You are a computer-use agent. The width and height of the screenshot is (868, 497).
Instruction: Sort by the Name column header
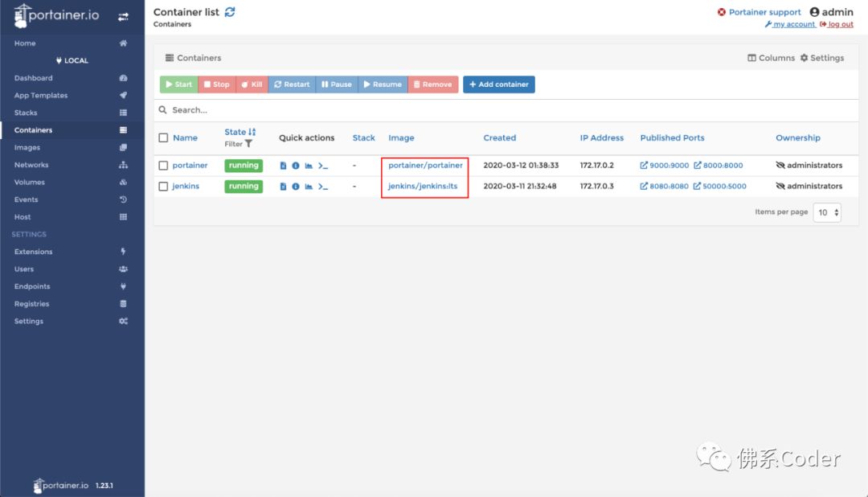(x=185, y=138)
